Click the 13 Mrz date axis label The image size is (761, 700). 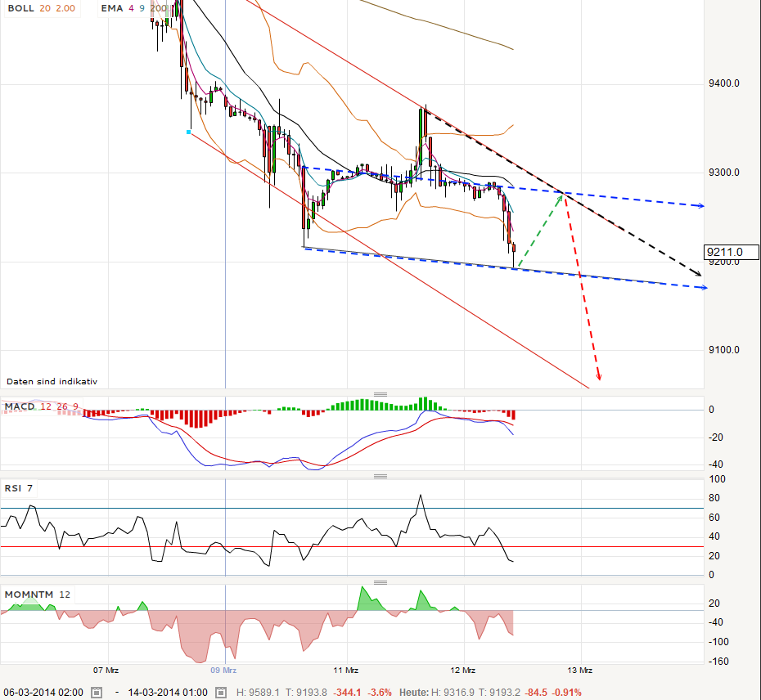click(x=580, y=671)
